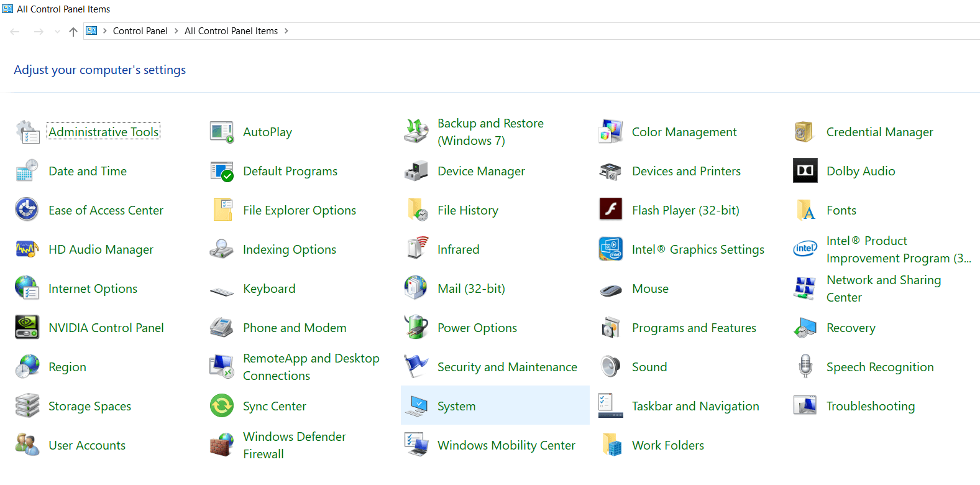Screen dimensions: 980x485
Task: Open the Sync Center icon
Action: [221, 406]
